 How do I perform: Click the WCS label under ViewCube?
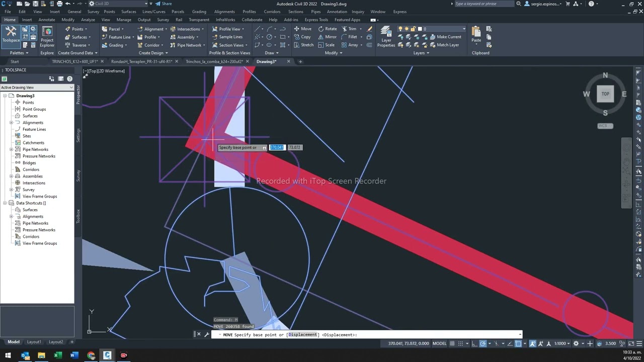coord(605,126)
